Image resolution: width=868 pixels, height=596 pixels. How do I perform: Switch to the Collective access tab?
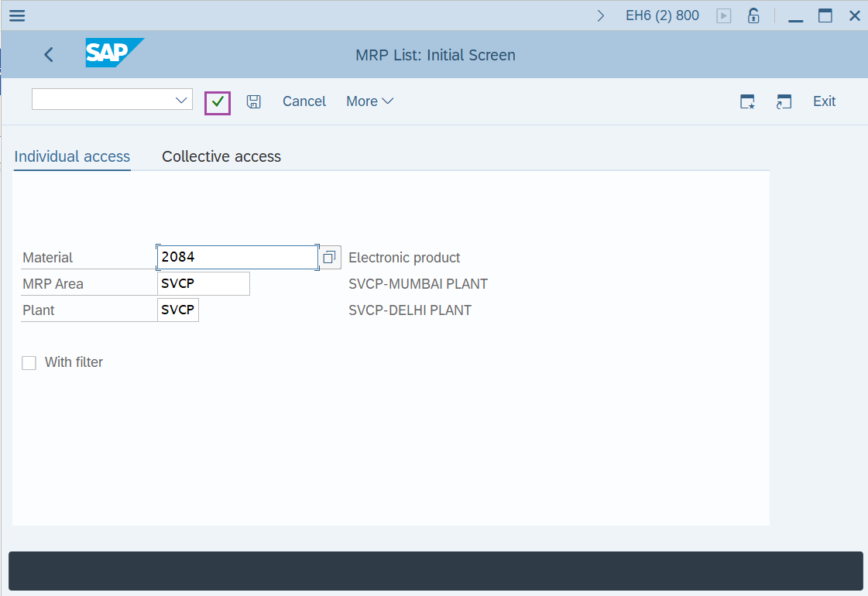click(221, 156)
